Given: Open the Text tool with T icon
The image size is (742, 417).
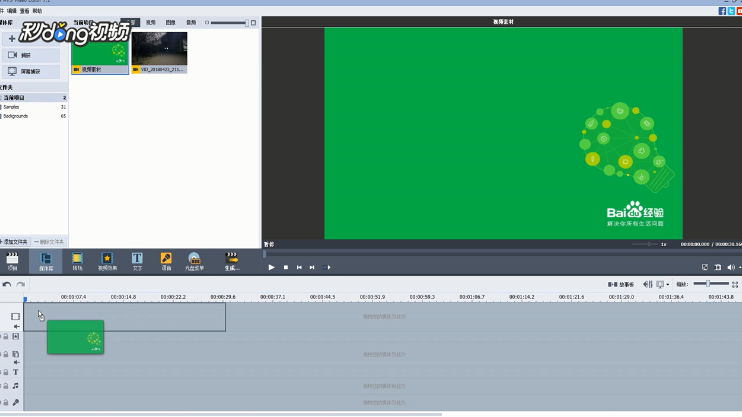Looking at the screenshot, I should click(x=137, y=261).
